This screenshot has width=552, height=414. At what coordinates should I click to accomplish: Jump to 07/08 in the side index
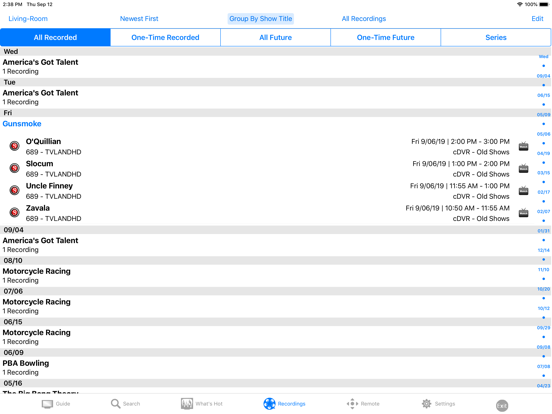pos(543,366)
